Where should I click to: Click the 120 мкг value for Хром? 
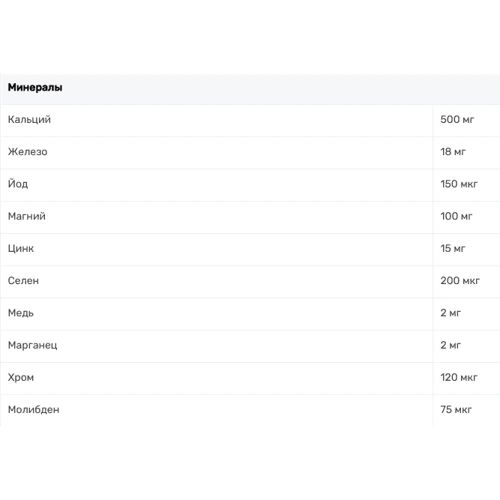click(x=459, y=377)
